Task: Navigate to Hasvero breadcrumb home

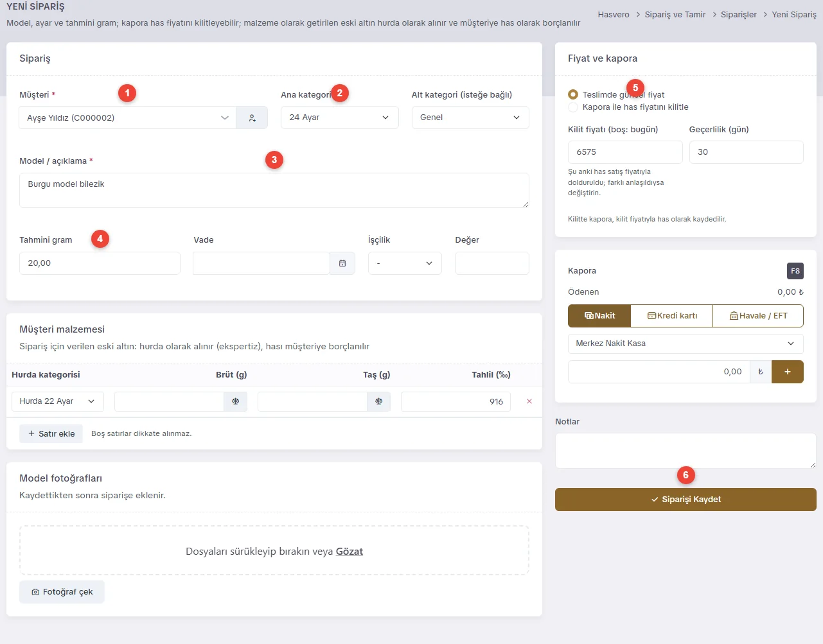Action: [x=614, y=14]
